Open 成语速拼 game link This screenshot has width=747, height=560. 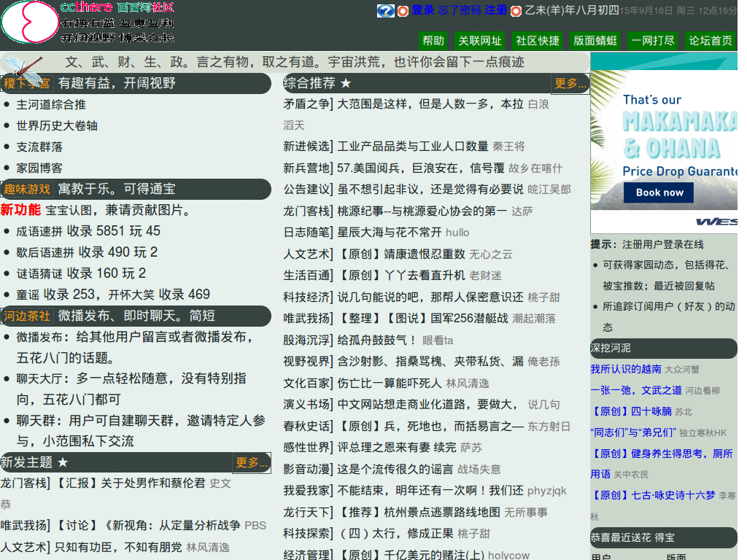(39, 231)
